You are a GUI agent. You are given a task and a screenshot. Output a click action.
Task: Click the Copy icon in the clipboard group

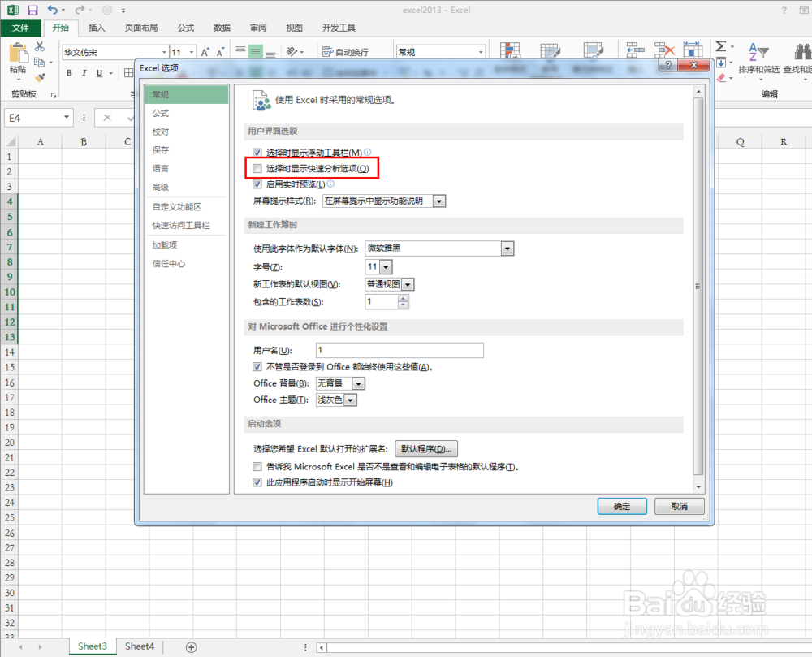point(39,63)
